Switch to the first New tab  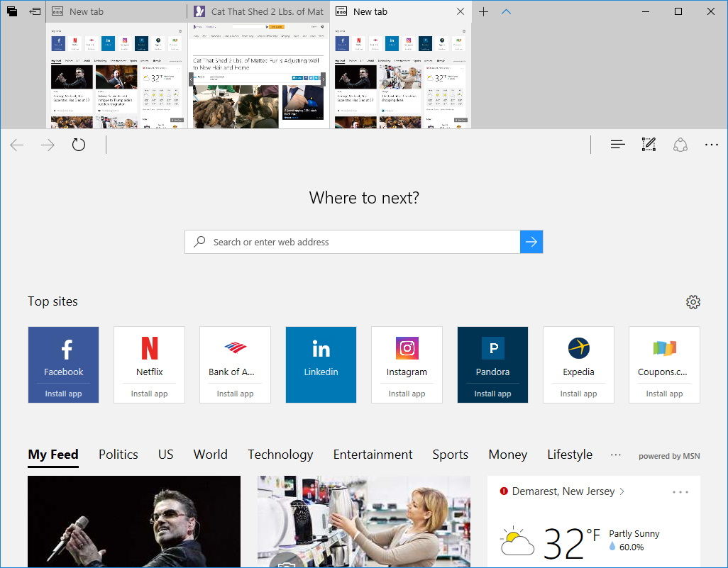click(x=116, y=11)
